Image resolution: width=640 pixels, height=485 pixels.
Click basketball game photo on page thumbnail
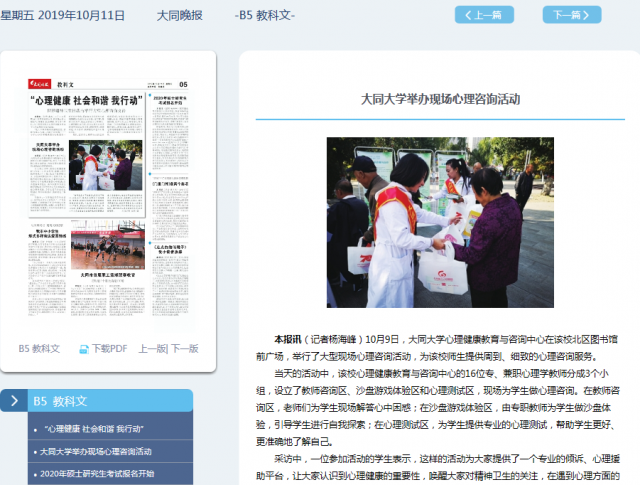point(108,245)
